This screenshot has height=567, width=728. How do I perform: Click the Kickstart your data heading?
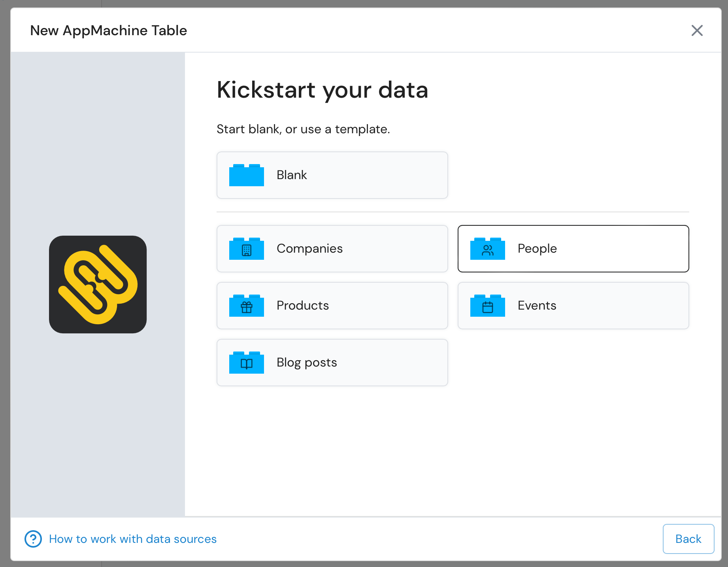point(322,90)
